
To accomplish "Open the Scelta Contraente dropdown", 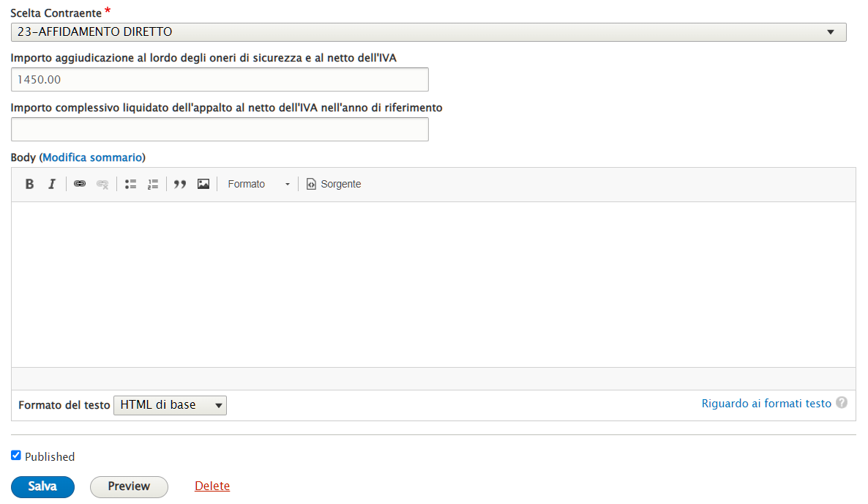I will [428, 32].
